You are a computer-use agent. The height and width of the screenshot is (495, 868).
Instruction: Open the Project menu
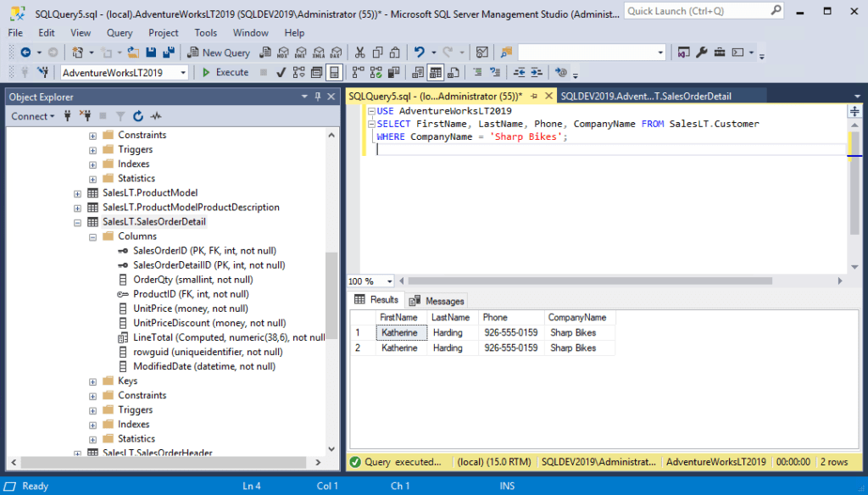click(x=164, y=33)
